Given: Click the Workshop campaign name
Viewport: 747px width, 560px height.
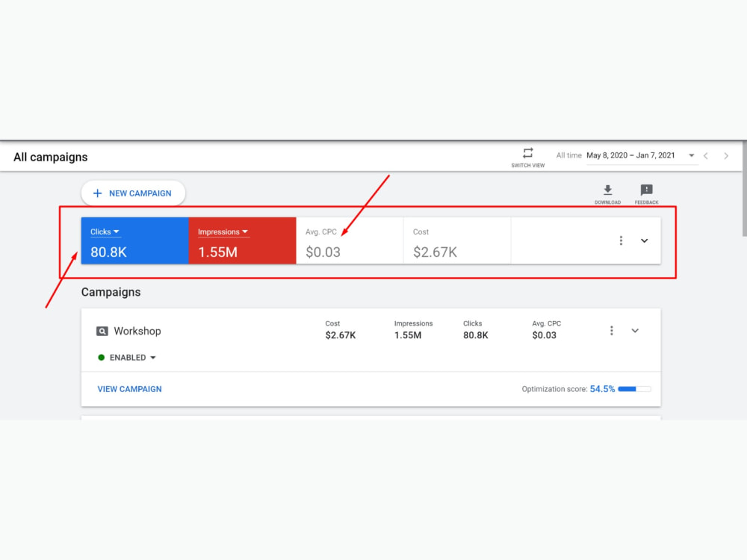Looking at the screenshot, I should pyautogui.click(x=137, y=331).
